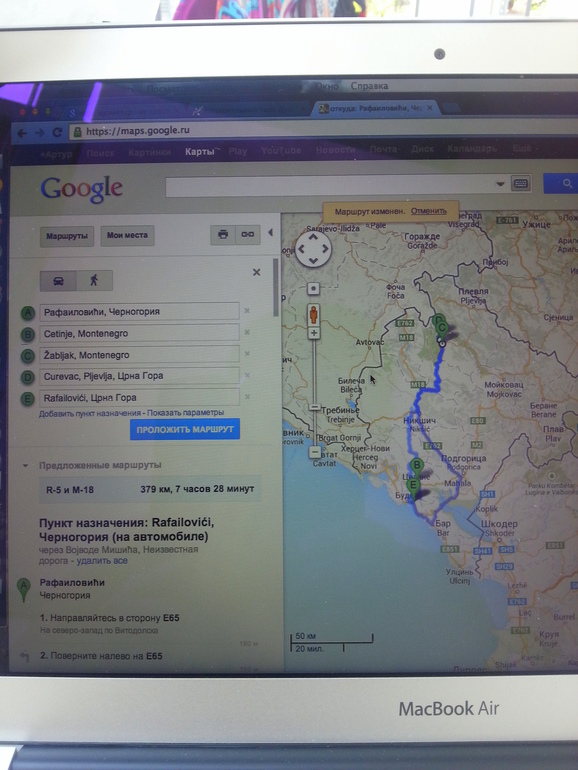Click удалить все link
The image size is (578, 770).
[102, 560]
